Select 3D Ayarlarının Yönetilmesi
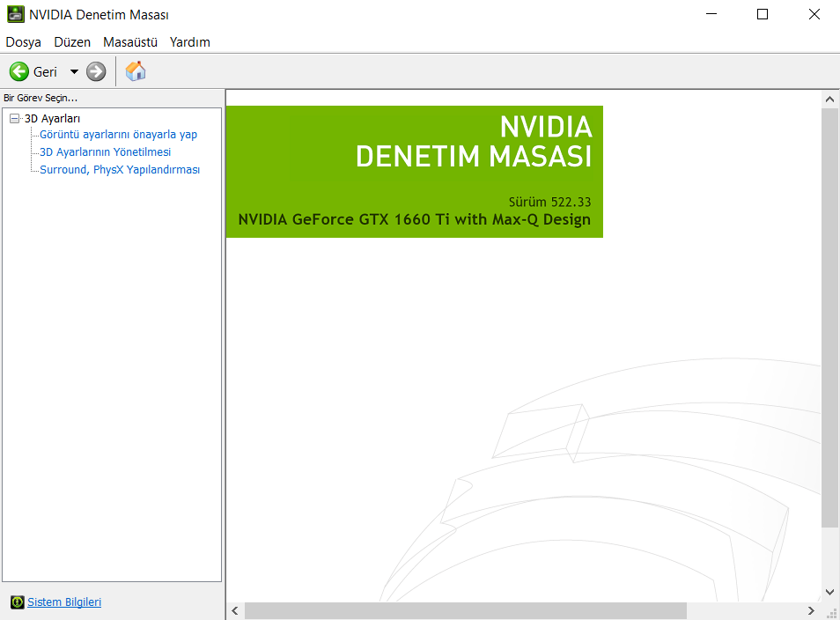 [105, 152]
